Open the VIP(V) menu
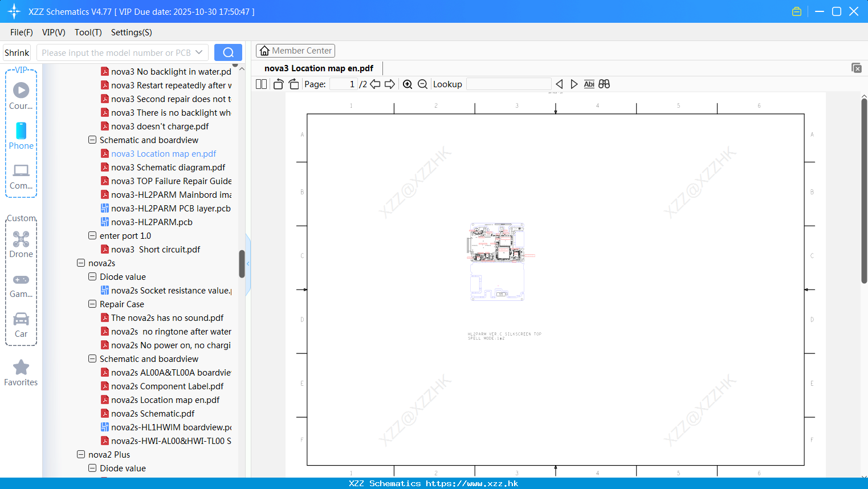Viewport: 868px width, 489px height. click(54, 32)
